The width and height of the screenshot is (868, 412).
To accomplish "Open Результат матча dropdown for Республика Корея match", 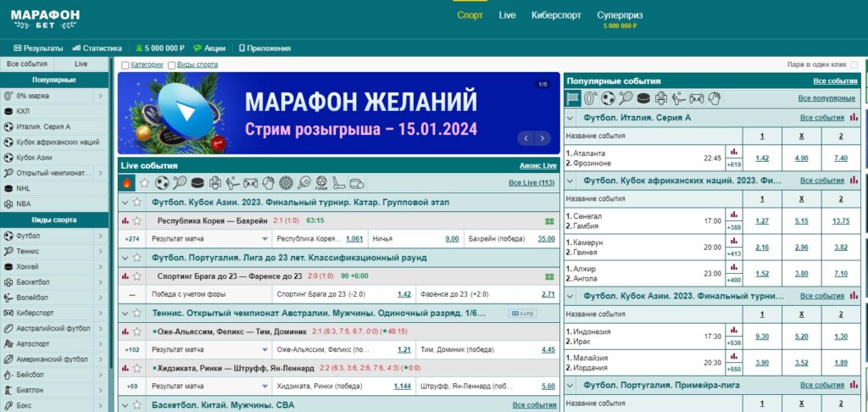I will pos(209,239).
